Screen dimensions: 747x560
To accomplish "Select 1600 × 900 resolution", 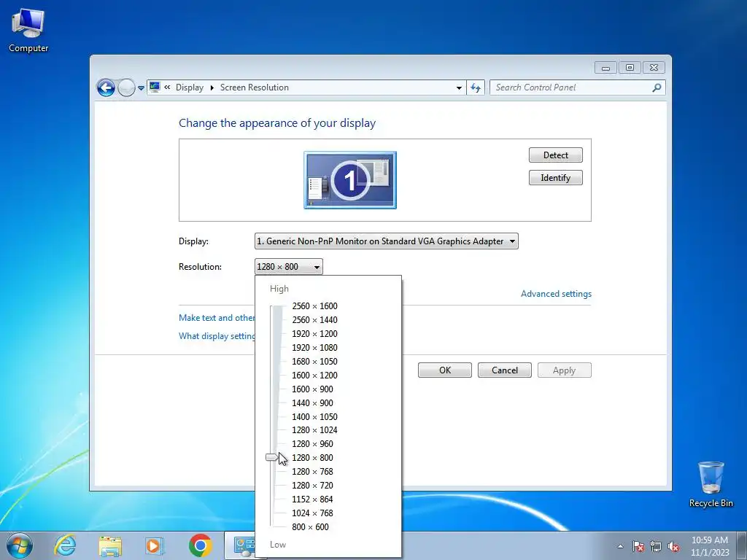I will pos(312,389).
